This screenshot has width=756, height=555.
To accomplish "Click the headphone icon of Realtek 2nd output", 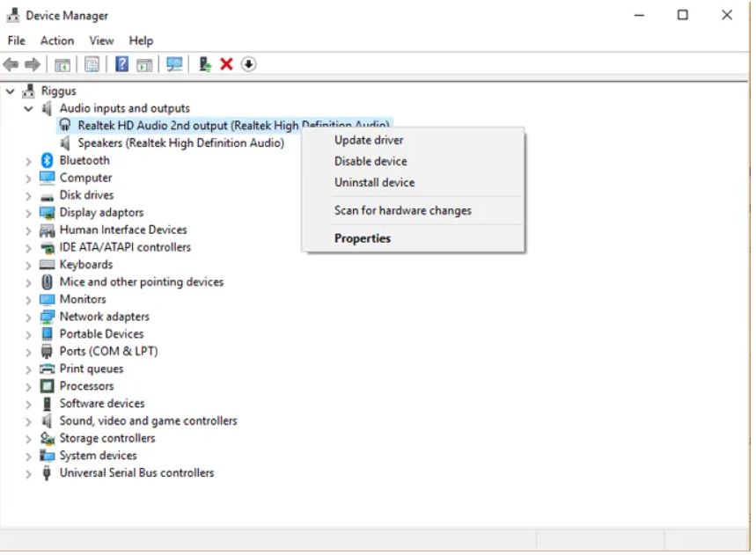I will click(x=65, y=125).
